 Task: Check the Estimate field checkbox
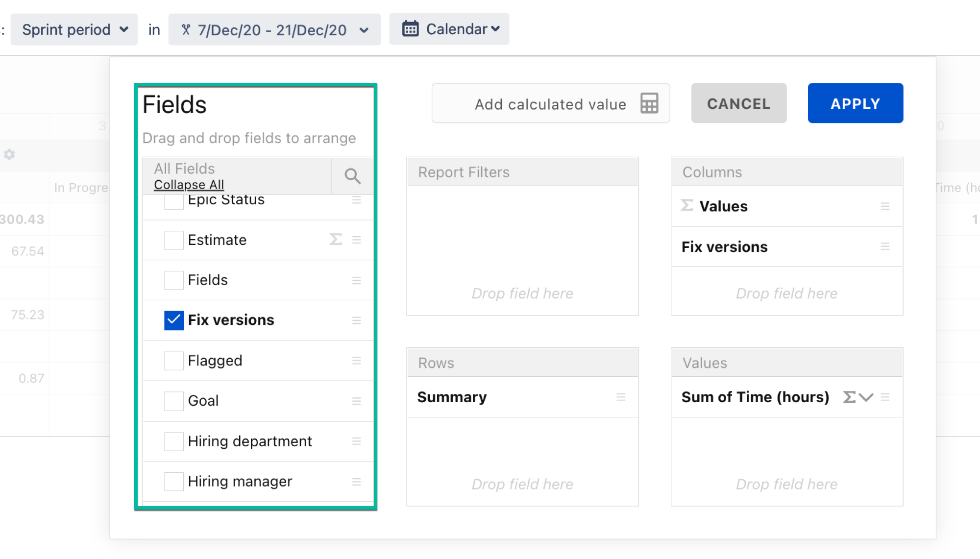click(x=174, y=240)
